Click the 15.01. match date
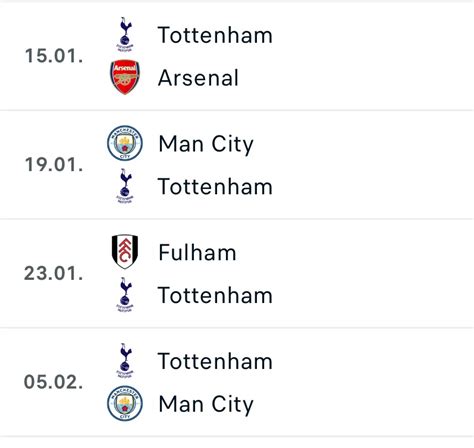 [54, 56]
